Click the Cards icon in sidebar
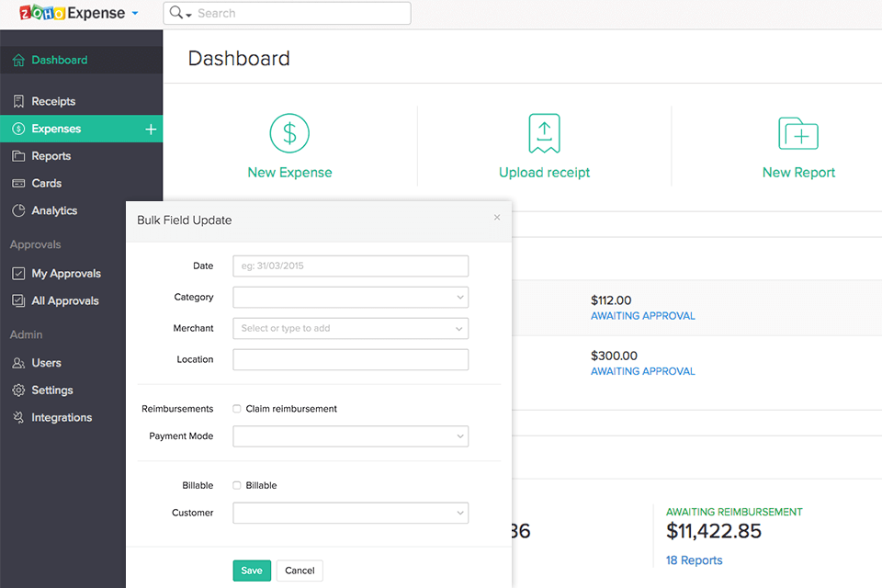The image size is (882, 588). click(x=18, y=184)
